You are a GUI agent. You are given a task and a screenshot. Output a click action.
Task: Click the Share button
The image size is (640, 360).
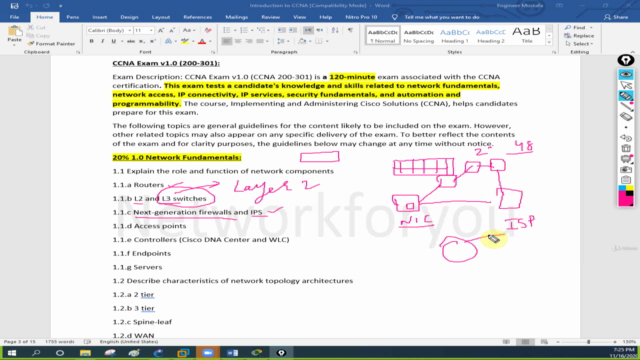[x=616, y=17]
